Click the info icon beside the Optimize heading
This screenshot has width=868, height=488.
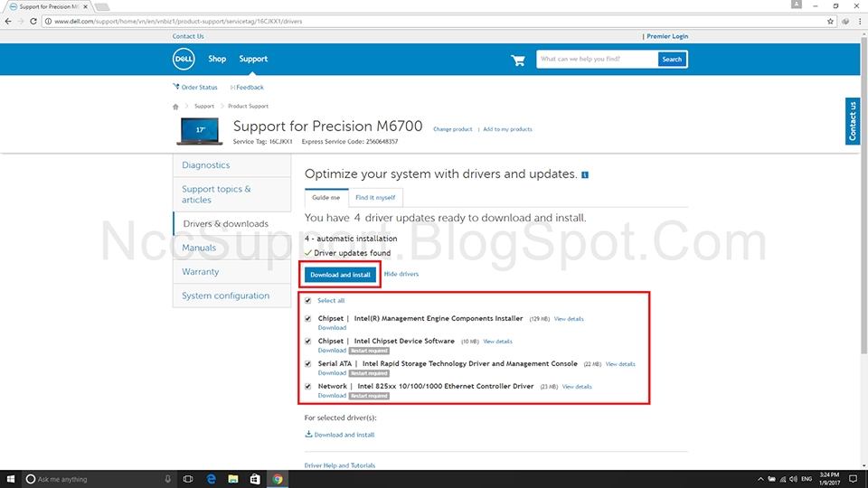pyautogui.click(x=585, y=174)
